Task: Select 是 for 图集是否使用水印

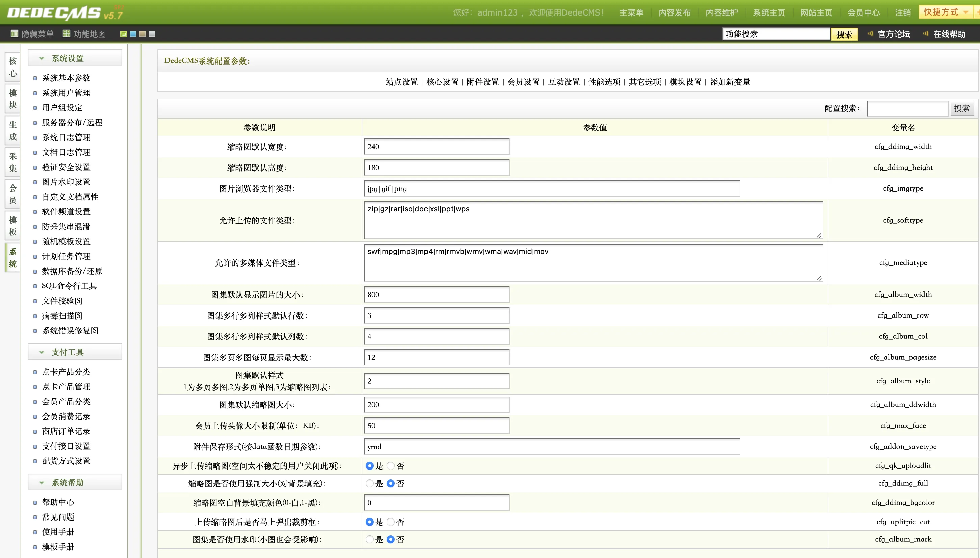Action: 370,540
